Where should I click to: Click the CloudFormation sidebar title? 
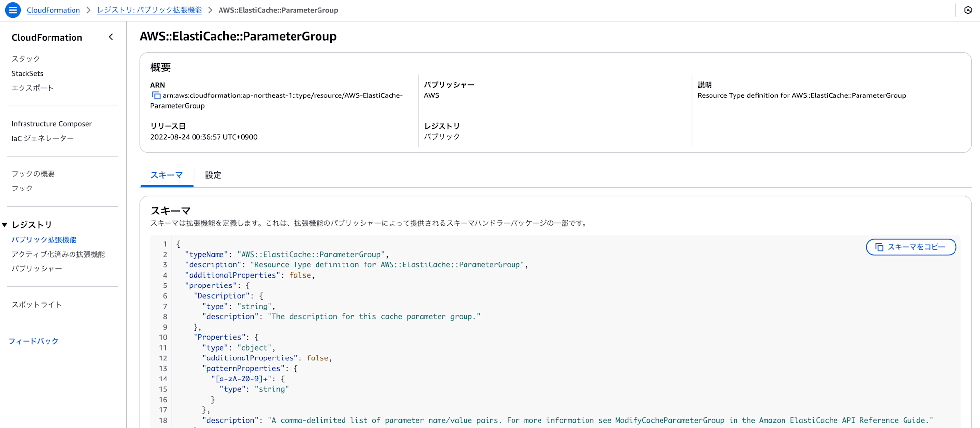coord(47,37)
